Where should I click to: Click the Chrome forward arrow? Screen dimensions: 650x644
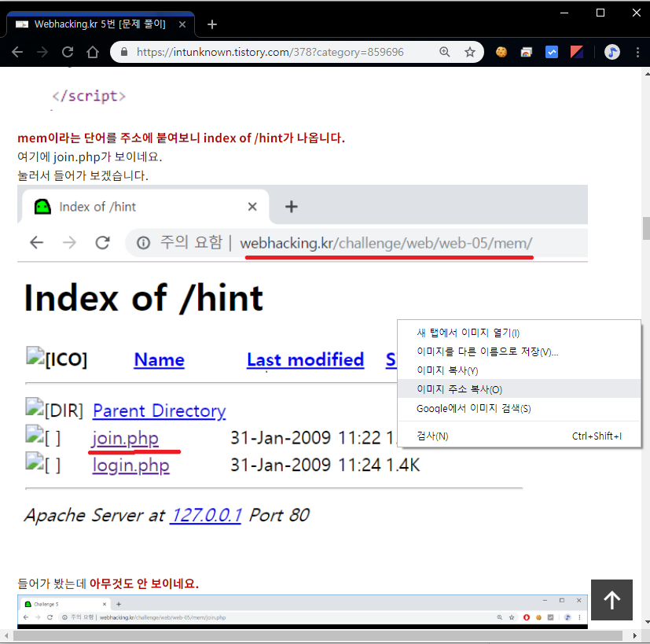(42, 52)
